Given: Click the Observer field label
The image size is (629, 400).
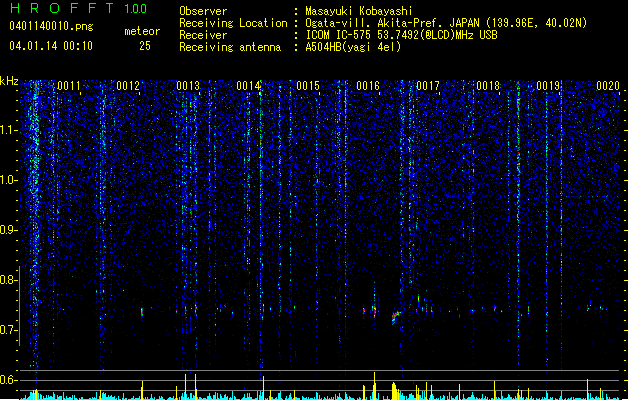Looking at the screenshot, I should (203, 11).
